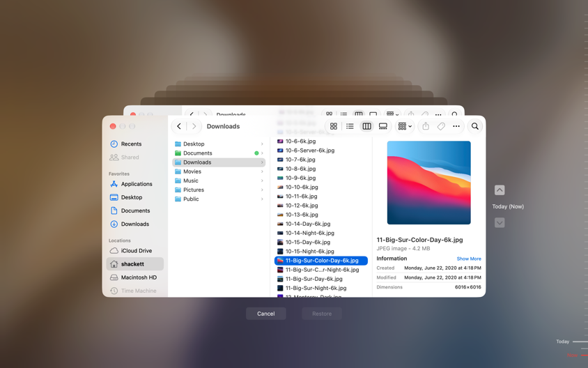The image size is (588, 368).
Task: Open Applications in the sidebar
Action: (x=135, y=184)
